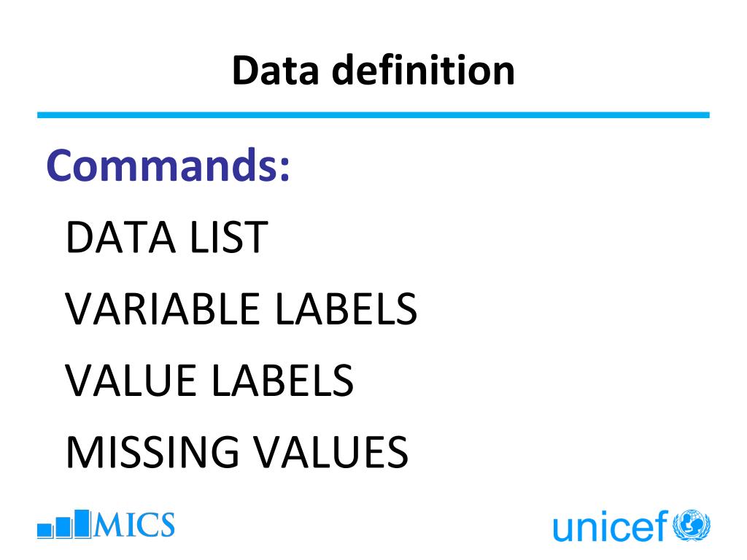
Task: Select the MISSING VALUES command line
Action: click(x=237, y=451)
